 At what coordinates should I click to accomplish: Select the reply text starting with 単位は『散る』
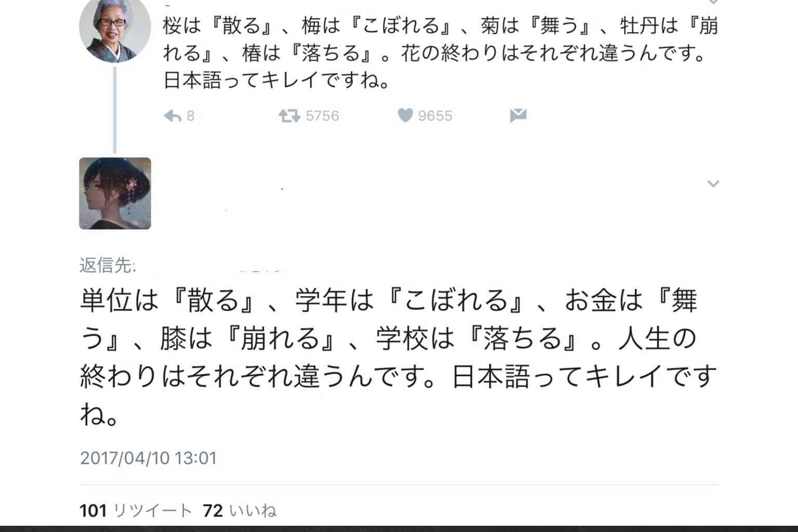pos(399,357)
